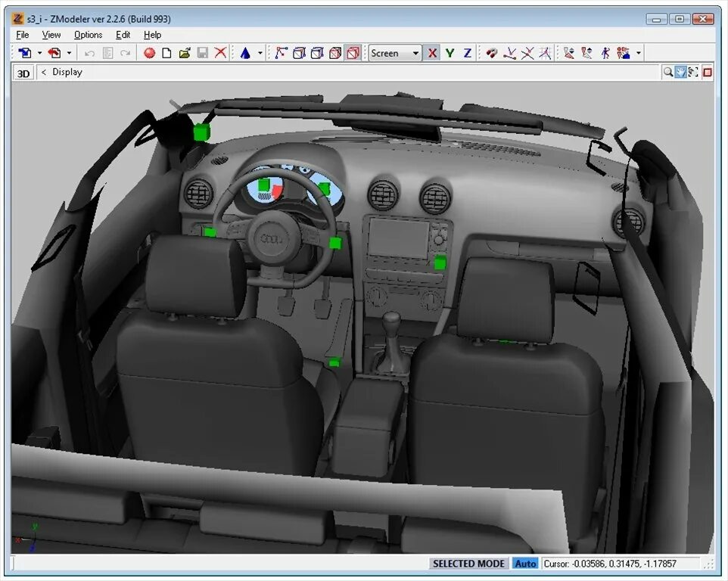Open the View menu
This screenshot has height=581, width=728.
51,35
